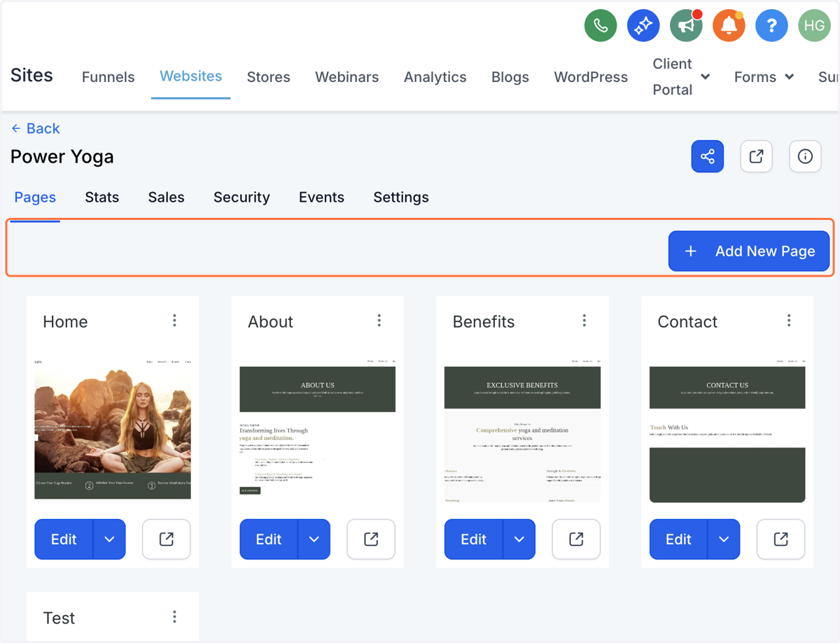Edit the Benefits page
This screenshot has height=643, width=840.
tap(473, 539)
